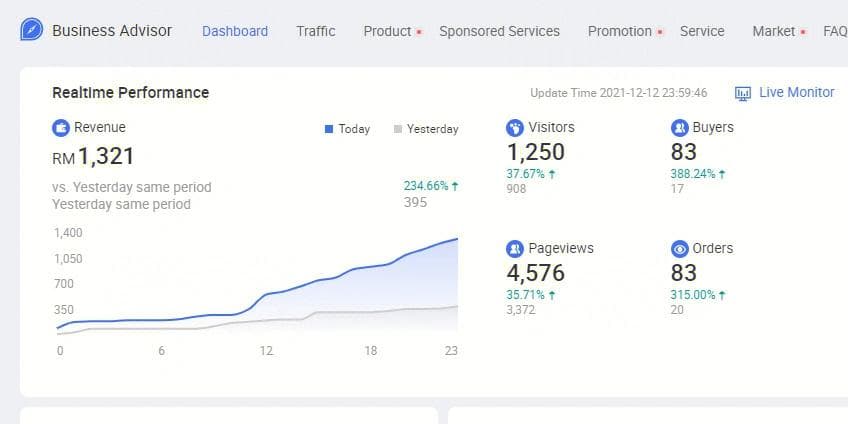The width and height of the screenshot is (848, 424).
Task: Click the red dot beside Product
Action: click(x=419, y=32)
